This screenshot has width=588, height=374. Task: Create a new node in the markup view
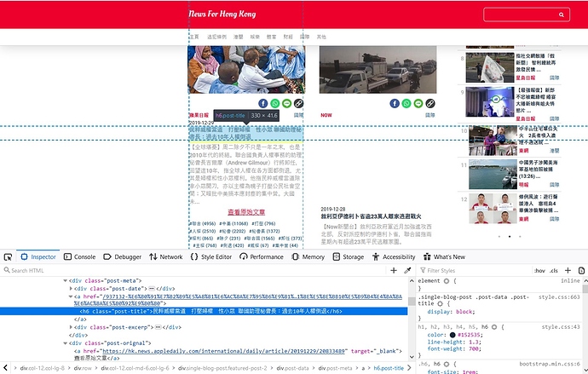[x=394, y=270]
